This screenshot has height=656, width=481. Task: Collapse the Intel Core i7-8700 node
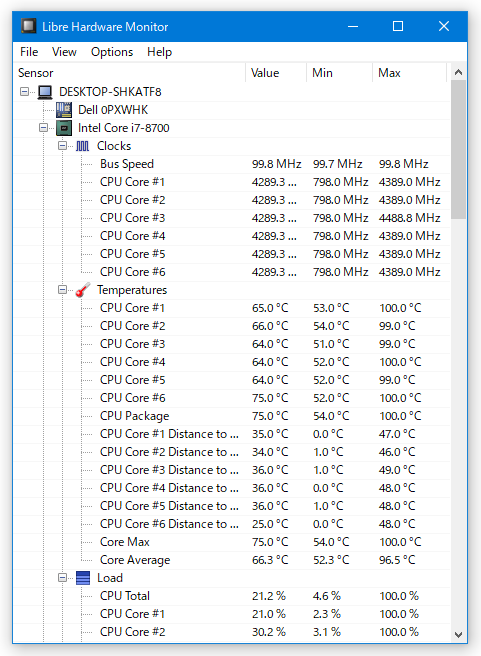[x=43, y=128]
